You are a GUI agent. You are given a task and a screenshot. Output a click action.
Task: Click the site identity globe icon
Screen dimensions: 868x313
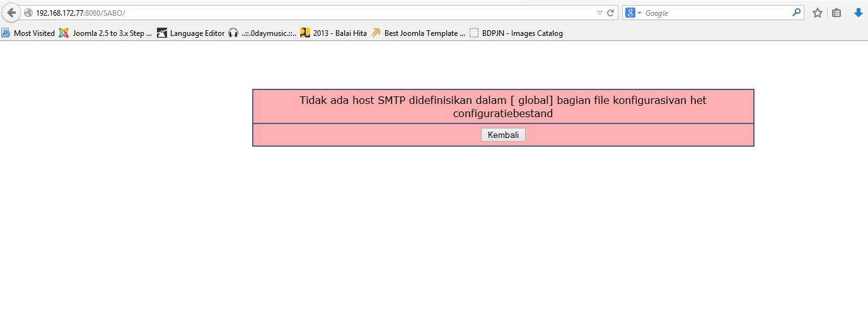(x=28, y=13)
